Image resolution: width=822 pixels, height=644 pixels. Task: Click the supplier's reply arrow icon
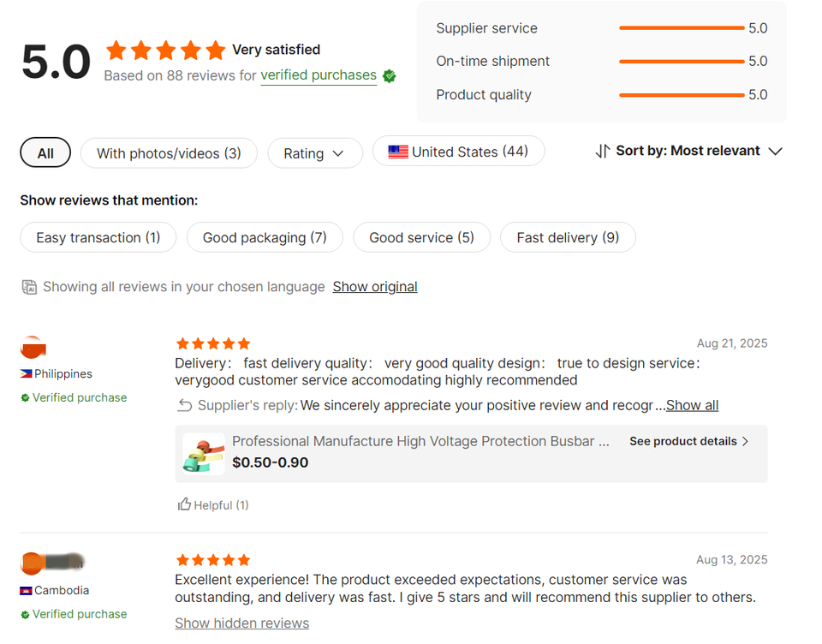coord(184,405)
